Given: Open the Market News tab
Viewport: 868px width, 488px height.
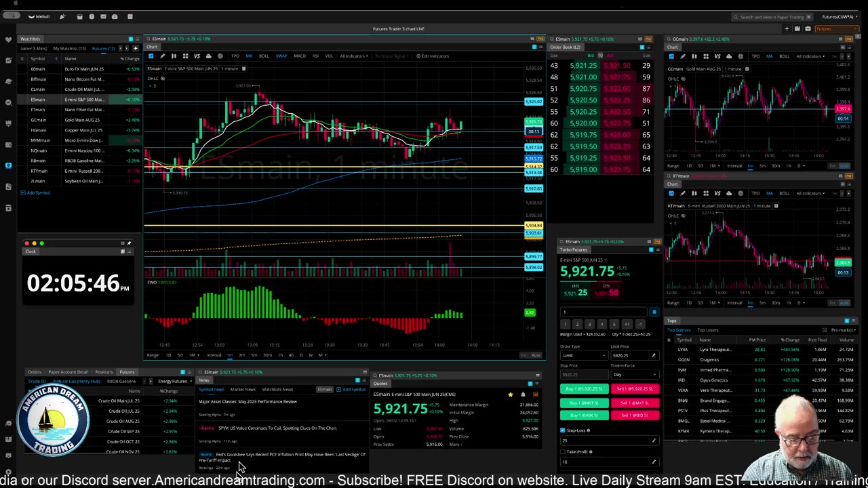Looking at the screenshot, I should point(243,390).
